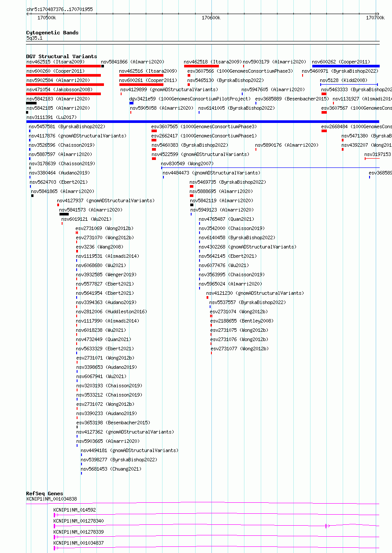Open esv3607565 (1000GenomesConsortiumPhase3)
392x553 pixels.
click(x=204, y=126)
